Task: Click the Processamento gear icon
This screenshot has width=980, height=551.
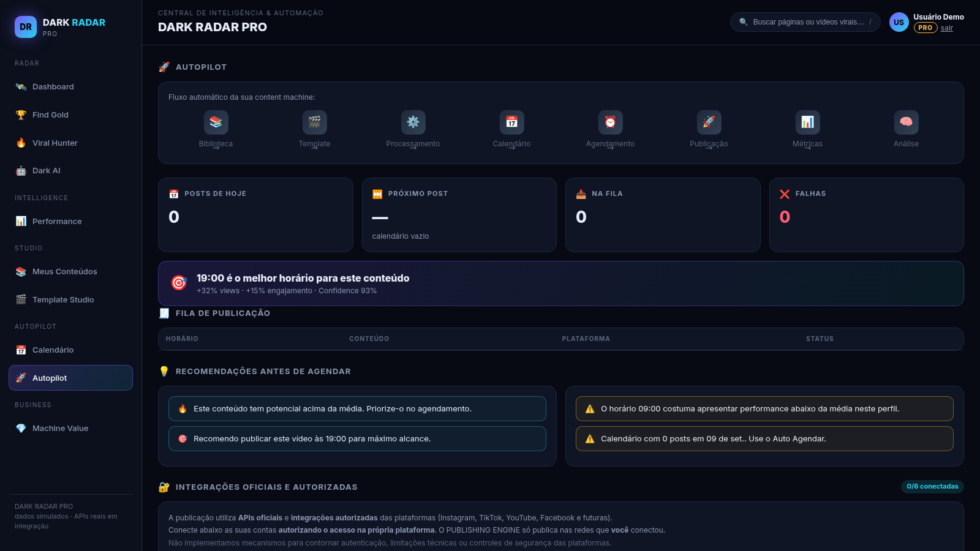Action: coord(413,122)
